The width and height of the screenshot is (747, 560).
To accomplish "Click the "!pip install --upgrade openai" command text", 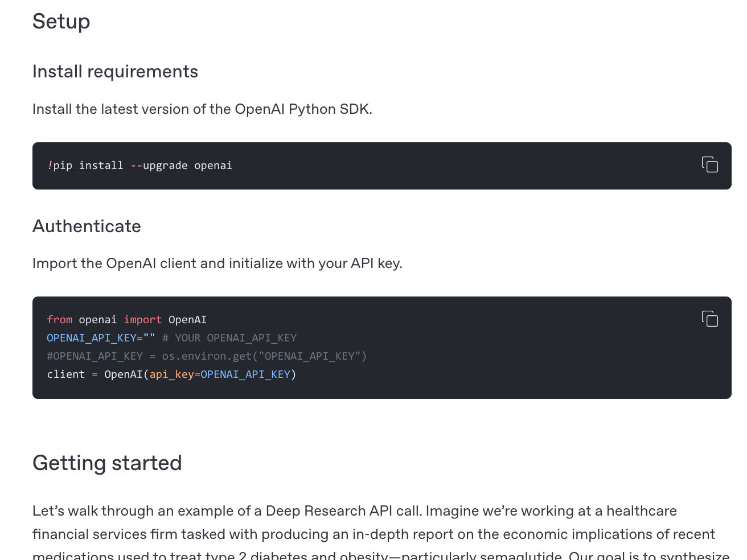I will point(139,166).
